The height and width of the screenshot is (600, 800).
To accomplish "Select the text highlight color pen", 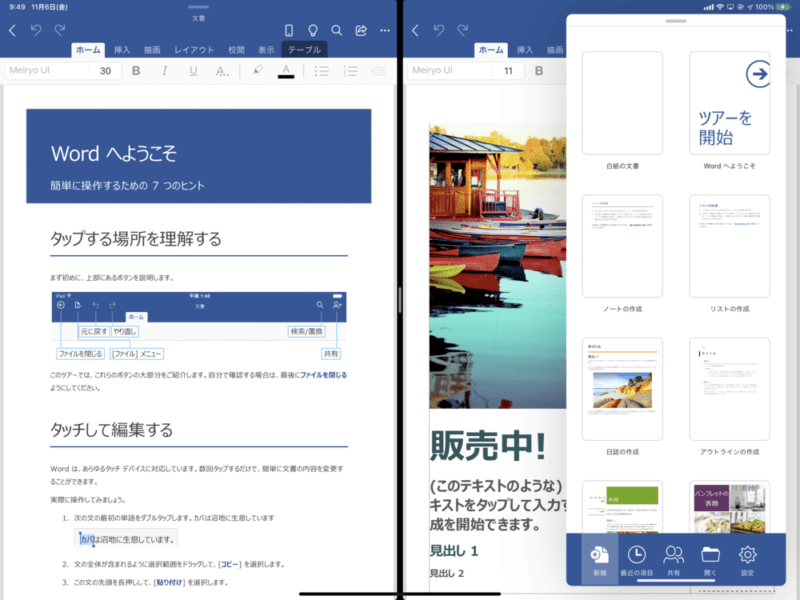I will pyautogui.click(x=258, y=70).
